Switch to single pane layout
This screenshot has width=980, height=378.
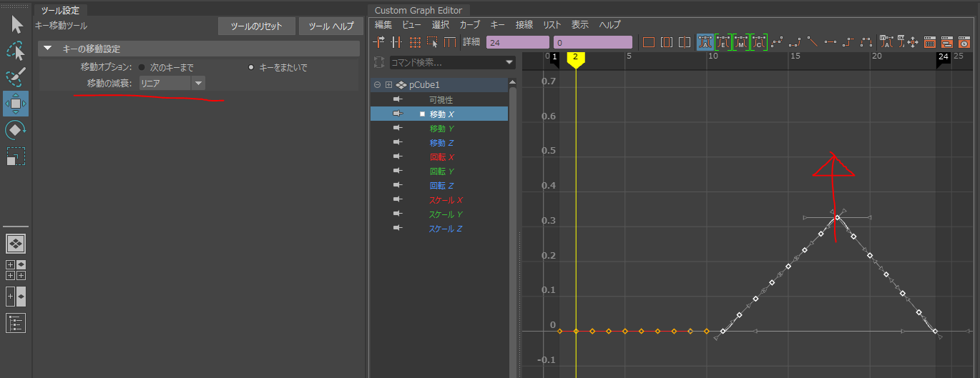(16, 244)
